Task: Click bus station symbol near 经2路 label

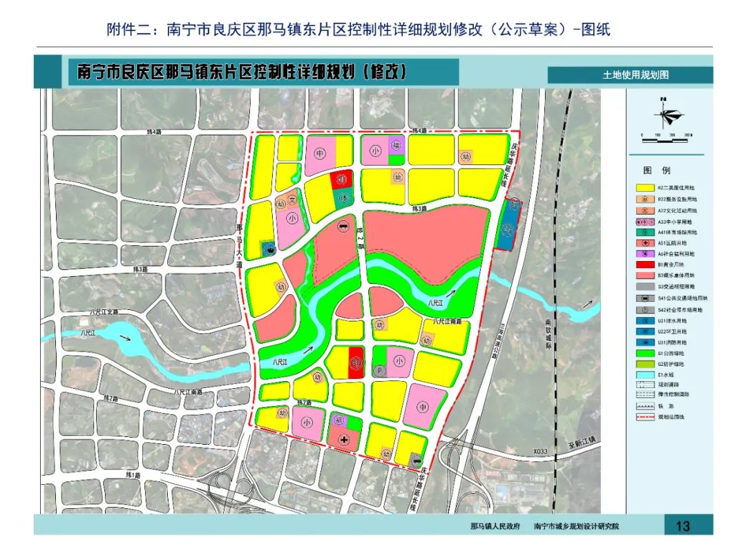Action: point(343,227)
